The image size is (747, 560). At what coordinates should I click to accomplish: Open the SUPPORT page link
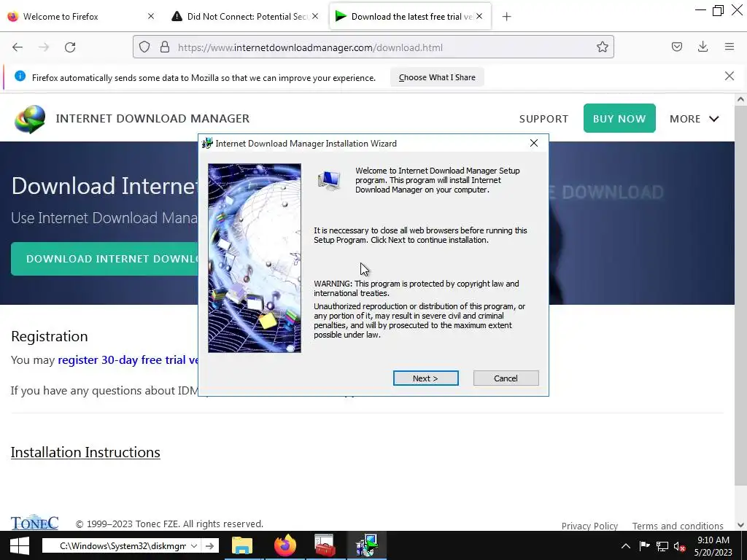543,119
